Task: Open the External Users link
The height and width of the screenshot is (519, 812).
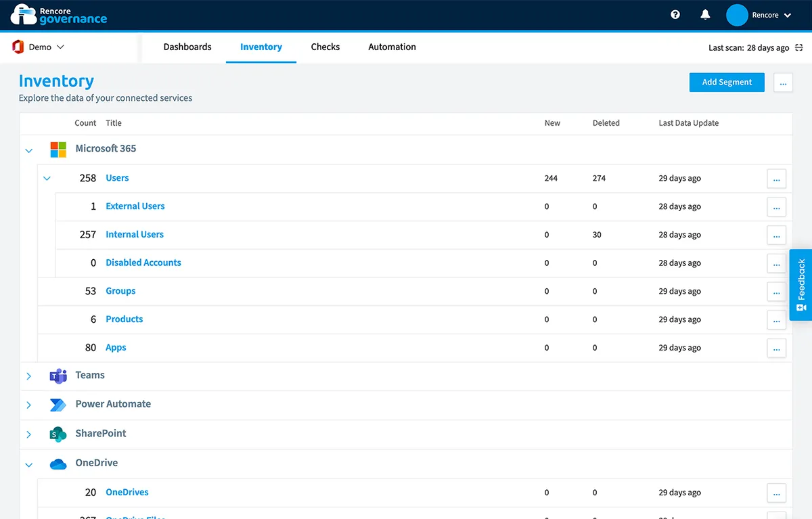Action: (135, 206)
